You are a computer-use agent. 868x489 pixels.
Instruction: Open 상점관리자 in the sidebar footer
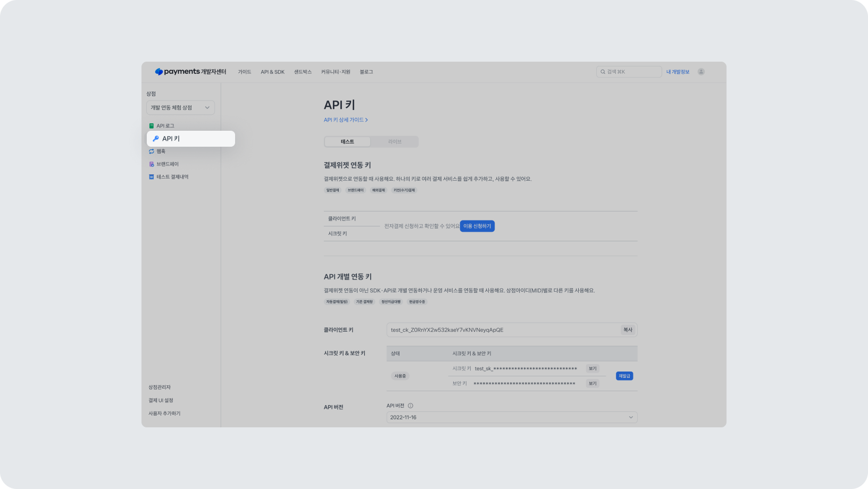(160, 387)
